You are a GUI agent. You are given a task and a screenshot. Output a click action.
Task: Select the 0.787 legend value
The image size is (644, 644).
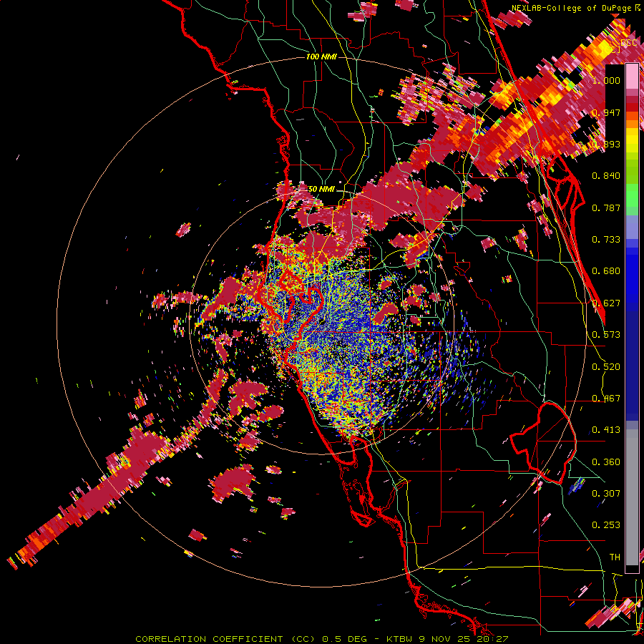point(606,208)
